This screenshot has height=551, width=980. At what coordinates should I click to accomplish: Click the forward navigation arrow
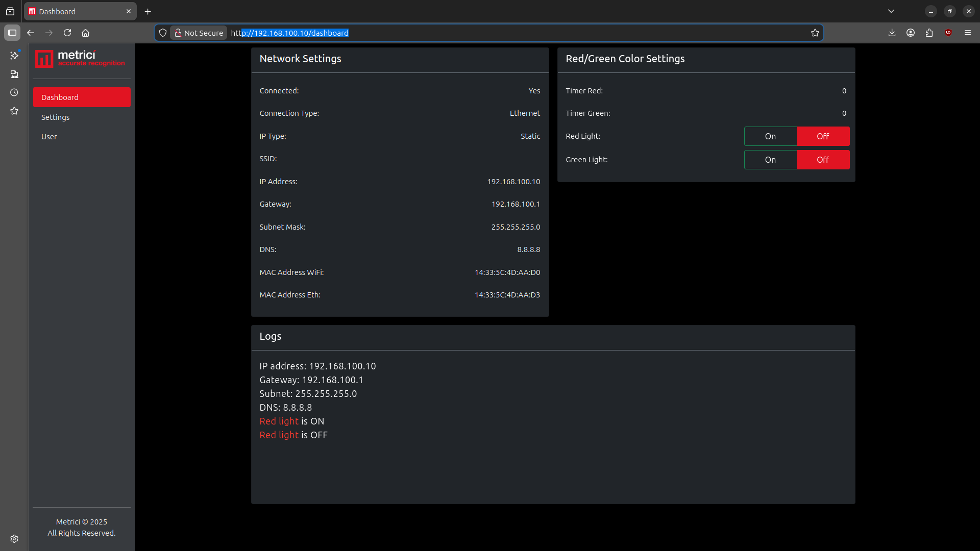49,33
